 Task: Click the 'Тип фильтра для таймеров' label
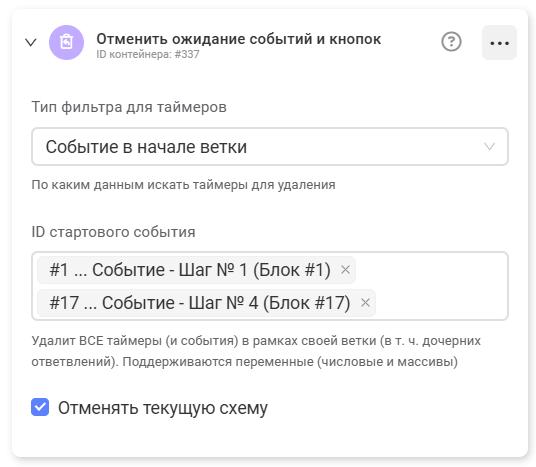[x=129, y=107]
